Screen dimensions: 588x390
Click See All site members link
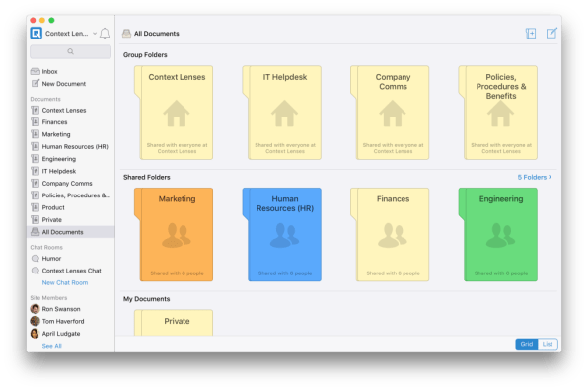point(51,346)
